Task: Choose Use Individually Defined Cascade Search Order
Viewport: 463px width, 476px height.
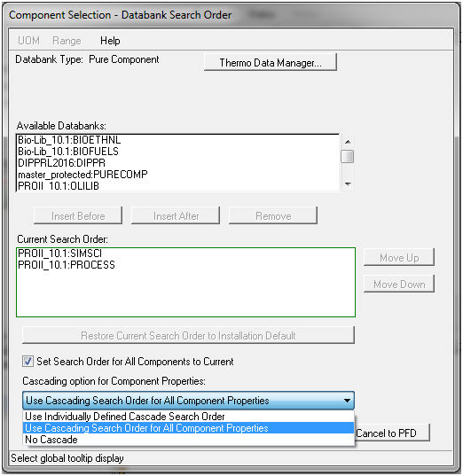Action: (x=188, y=417)
